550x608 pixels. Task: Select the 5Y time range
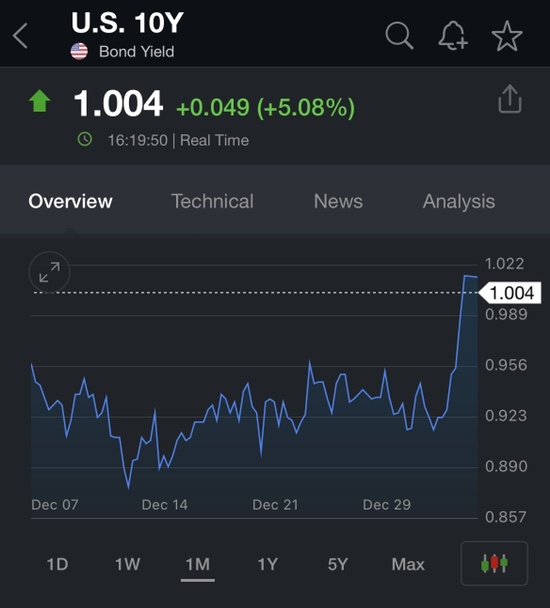pos(337,564)
